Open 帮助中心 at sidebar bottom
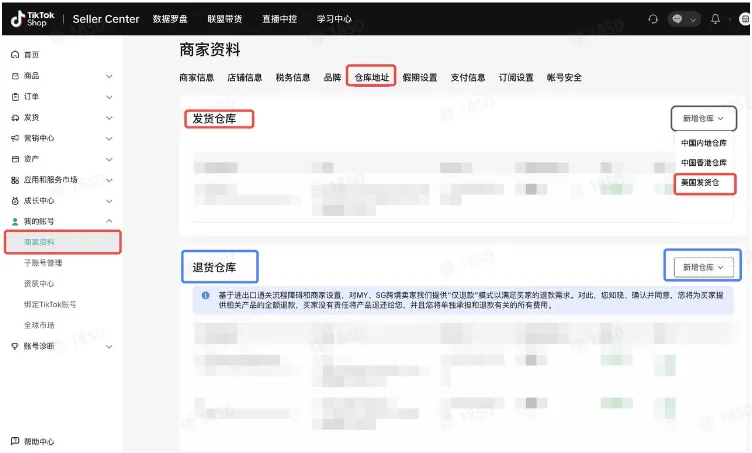The height and width of the screenshot is (453, 752). tap(39, 441)
